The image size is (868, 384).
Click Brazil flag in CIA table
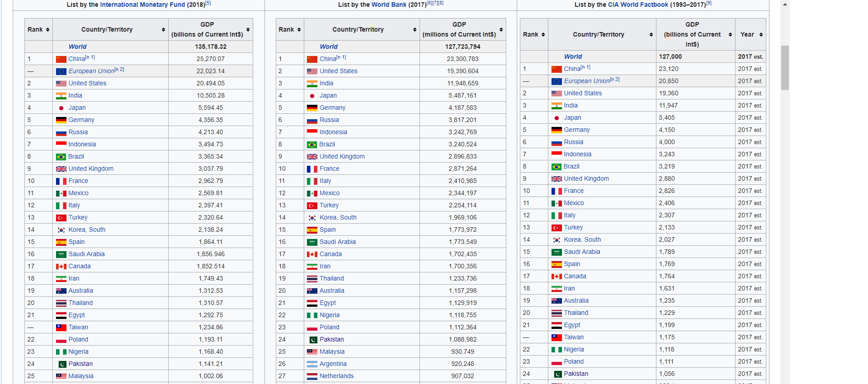pos(557,167)
